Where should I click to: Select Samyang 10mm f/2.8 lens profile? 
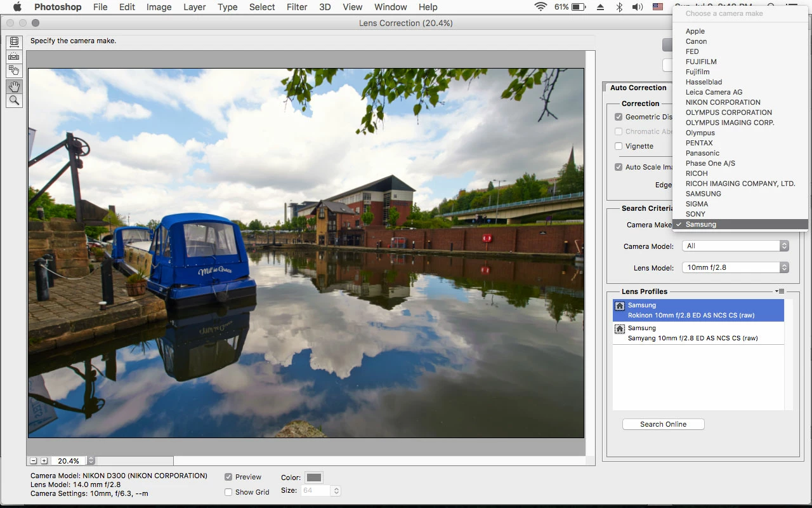coord(698,333)
